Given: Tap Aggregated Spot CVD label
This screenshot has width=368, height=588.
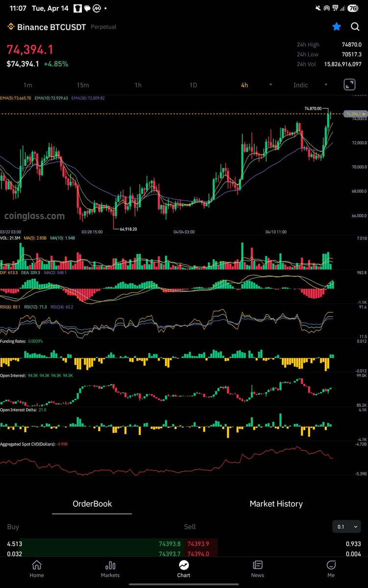Looking at the screenshot, I should point(34,444).
